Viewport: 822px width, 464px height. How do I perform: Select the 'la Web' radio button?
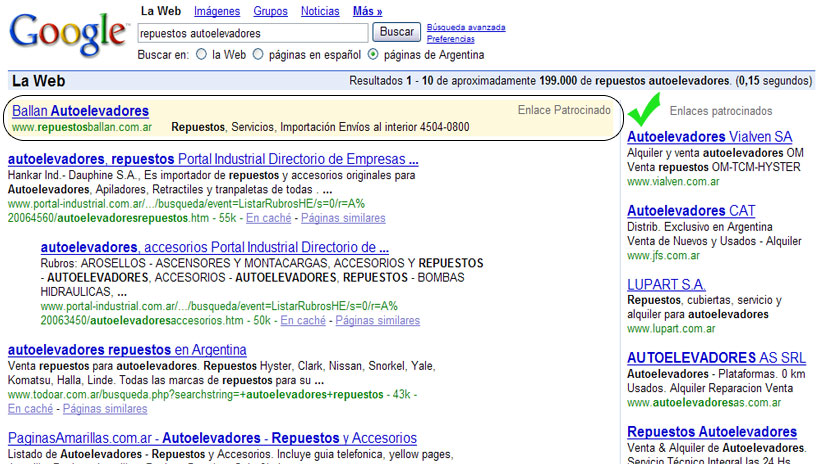[x=201, y=55]
